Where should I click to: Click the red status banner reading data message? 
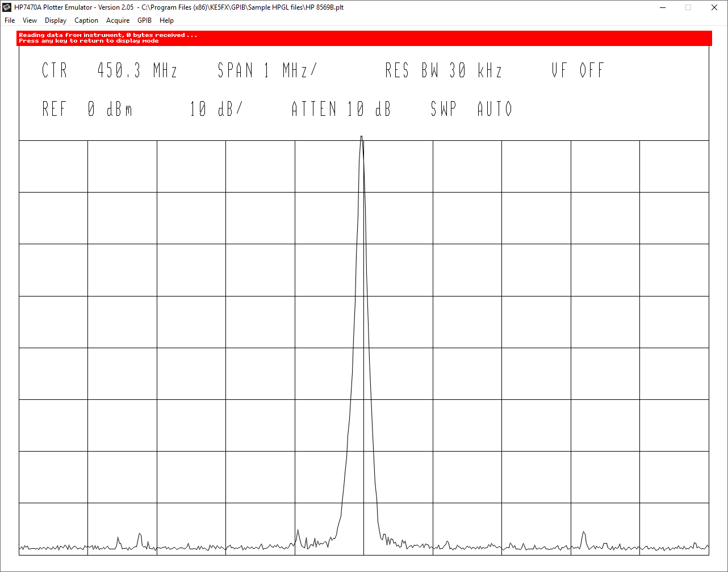(x=364, y=38)
